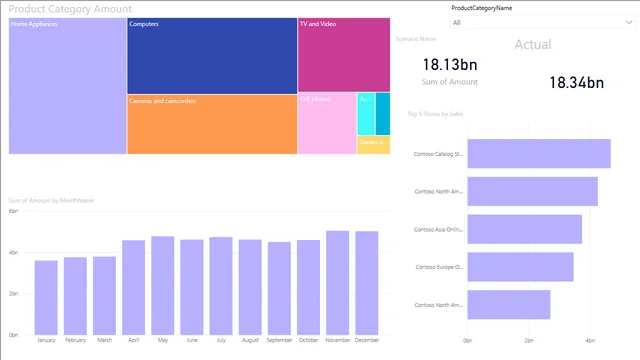Screen dimensions: 640x360
Task: Click the January column bar
Action: pos(46,298)
